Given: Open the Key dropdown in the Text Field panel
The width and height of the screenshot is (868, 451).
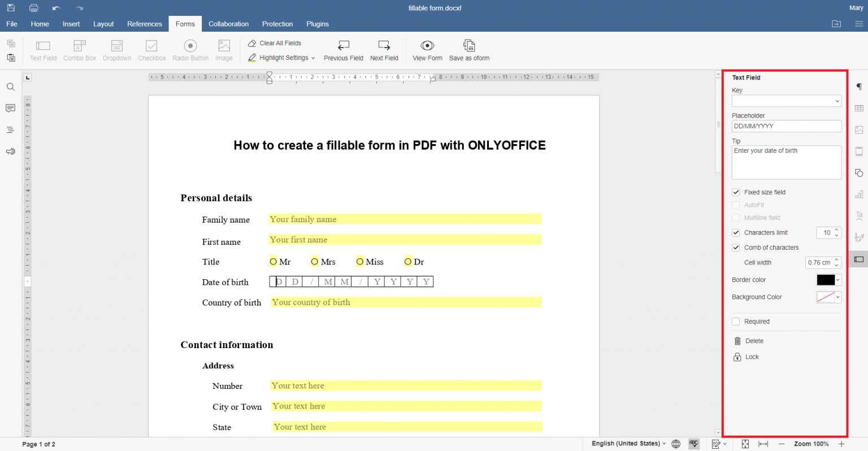Looking at the screenshot, I should coord(837,101).
